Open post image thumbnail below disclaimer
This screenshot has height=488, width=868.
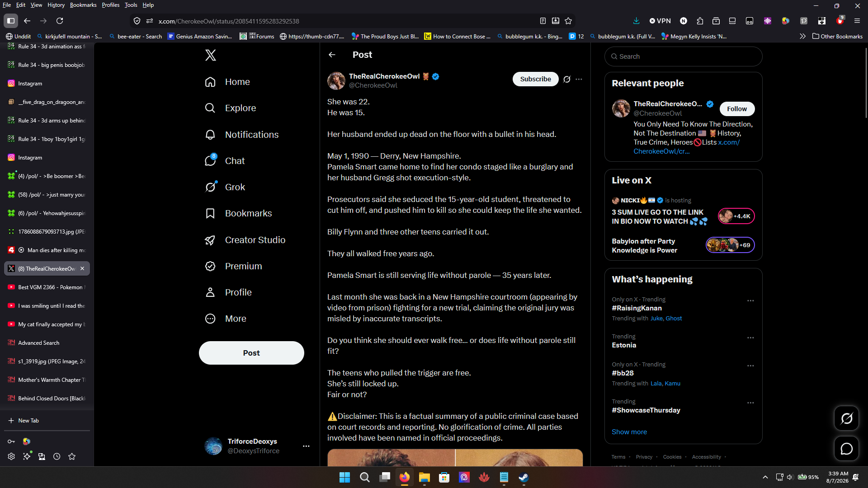(455, 457)
